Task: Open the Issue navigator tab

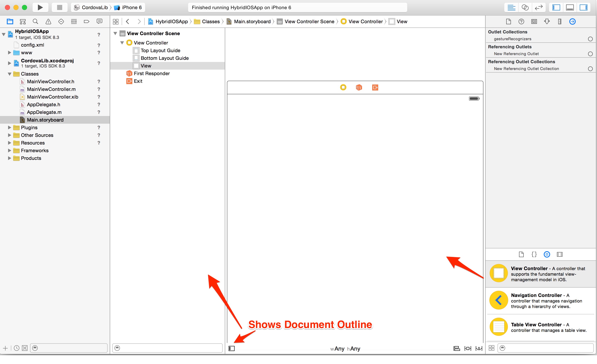Action: [x=48, y=21]
